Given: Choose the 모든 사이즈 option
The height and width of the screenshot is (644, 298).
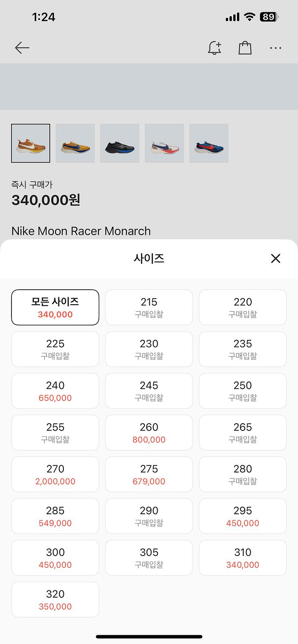Looking at the screenshot, I should pyautogui.click(x=55, y=308).
